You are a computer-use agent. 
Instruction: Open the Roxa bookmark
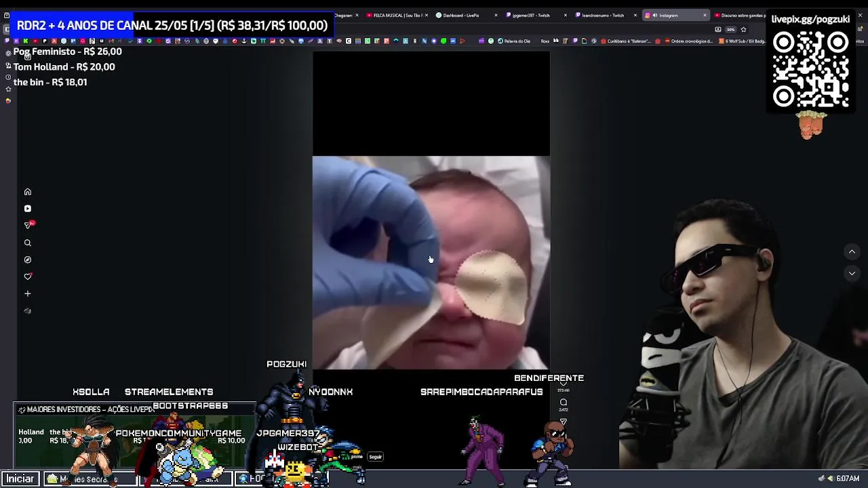coord(545,41)
